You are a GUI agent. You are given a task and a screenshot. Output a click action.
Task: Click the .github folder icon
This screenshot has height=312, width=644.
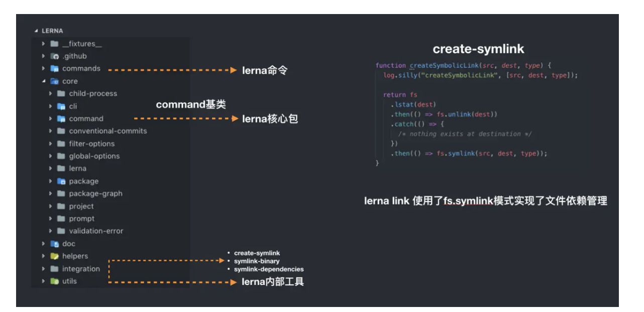pos(54,56)
